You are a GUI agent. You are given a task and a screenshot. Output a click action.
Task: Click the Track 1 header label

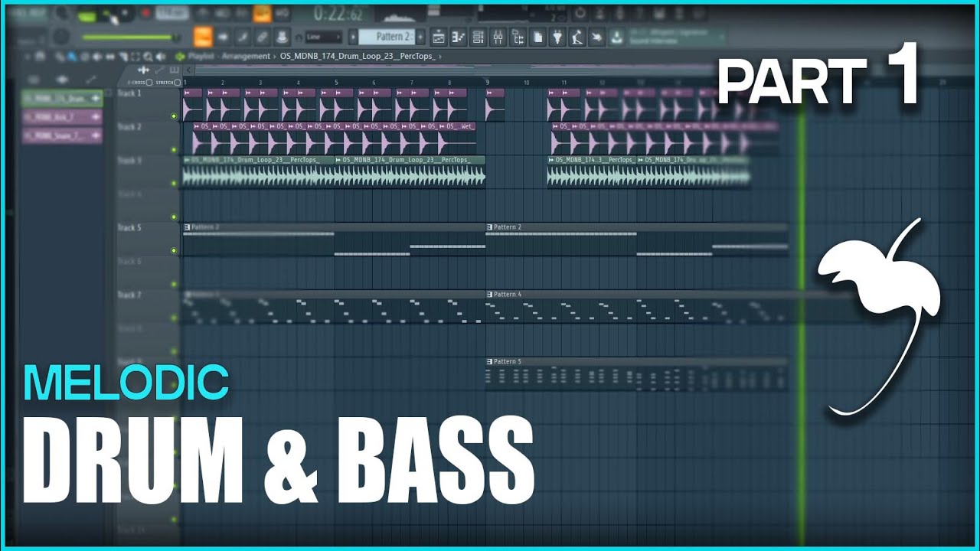tap(129, 93)
